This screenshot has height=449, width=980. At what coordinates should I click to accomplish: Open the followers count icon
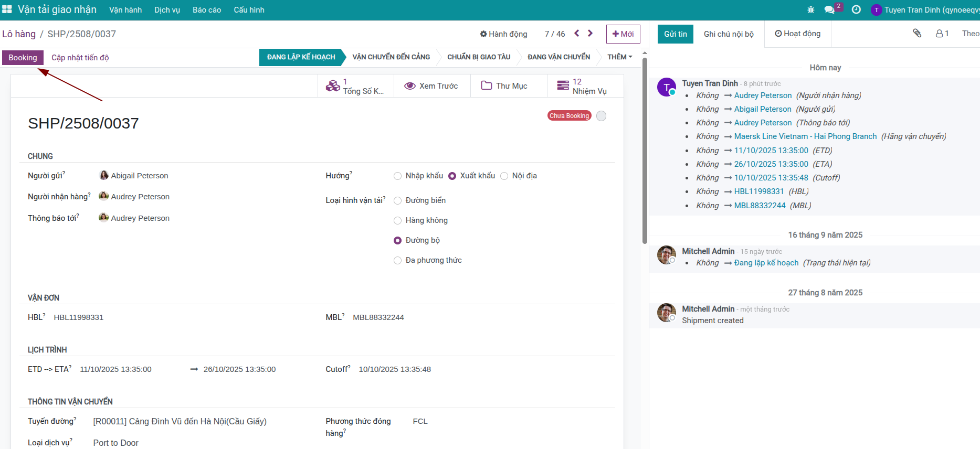(x=942, y=34)
